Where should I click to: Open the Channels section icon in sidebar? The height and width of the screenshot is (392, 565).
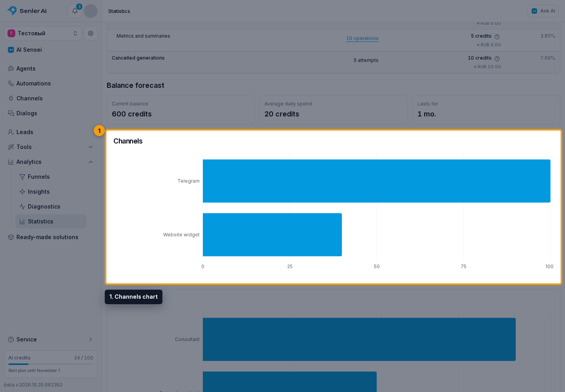(11, 98)
